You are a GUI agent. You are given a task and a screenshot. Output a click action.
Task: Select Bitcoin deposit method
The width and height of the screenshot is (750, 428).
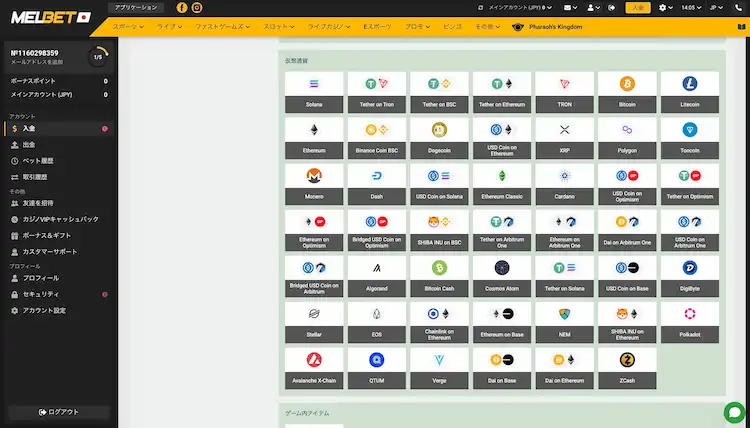tap(627, 92)
